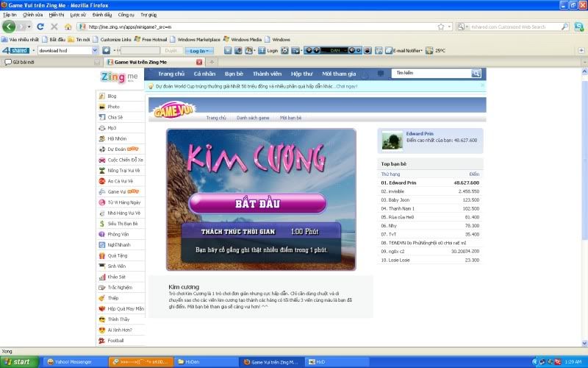Open E-mail Notifier in the toolbar

[404, 50]
